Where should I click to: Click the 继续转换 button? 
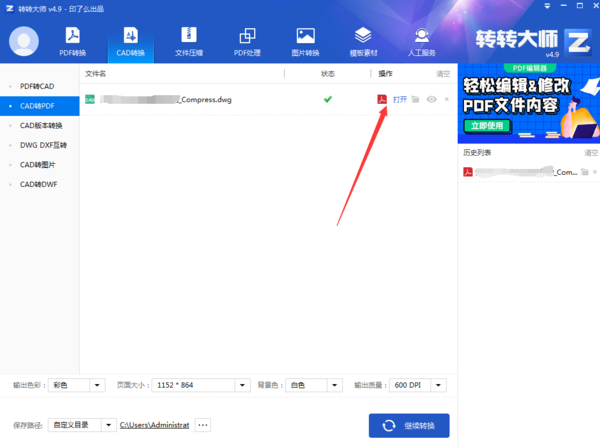pos(409,425)
